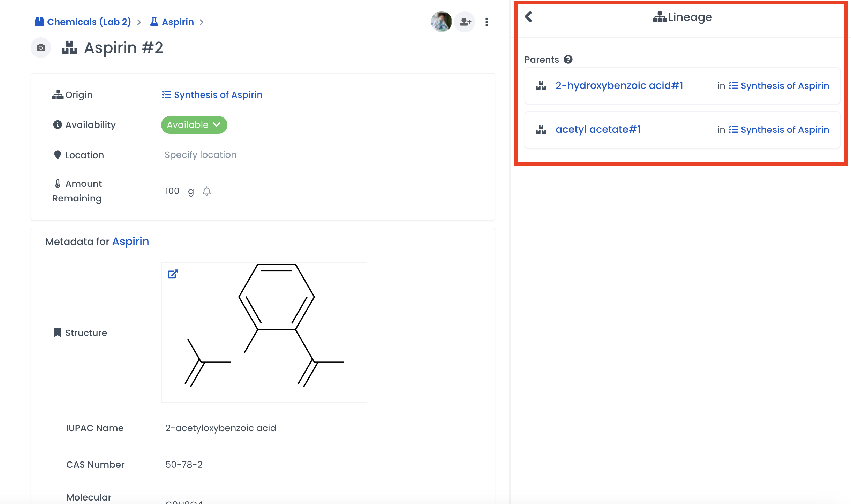Click the add user icon
The height and width of the screenshot is (504, 851).
[x=465, y=22]
